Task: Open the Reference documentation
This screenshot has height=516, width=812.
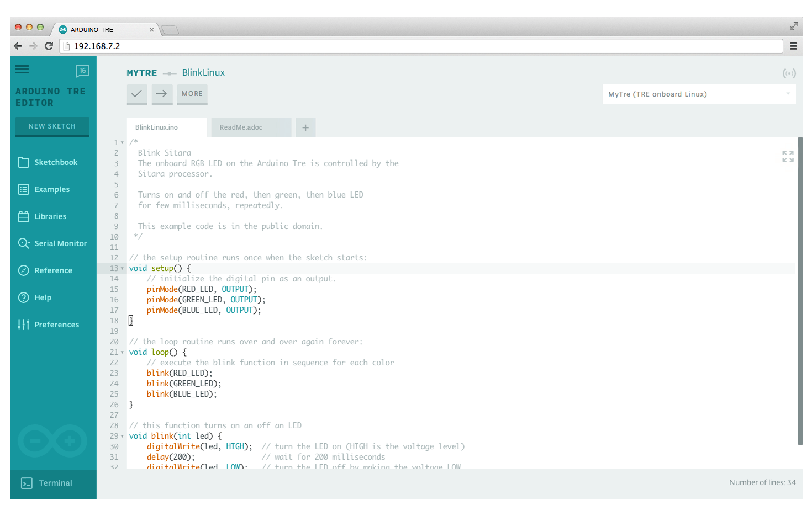Action: [54, 270]
